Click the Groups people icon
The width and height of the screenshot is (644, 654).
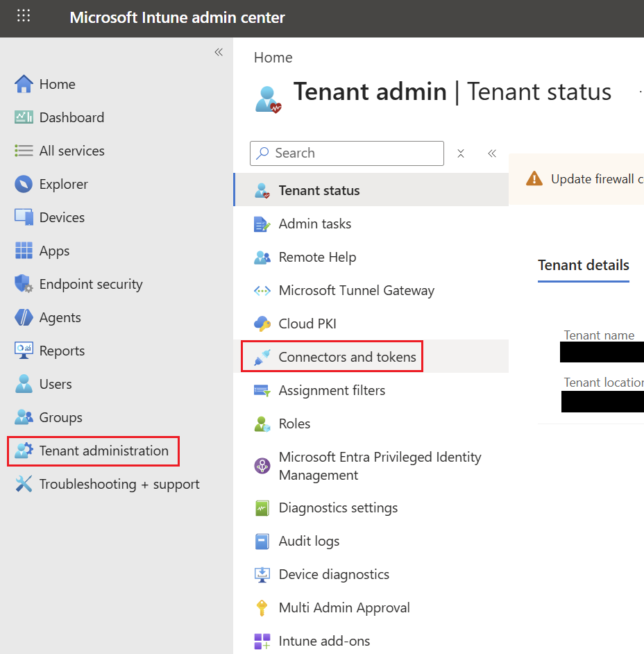24,417
